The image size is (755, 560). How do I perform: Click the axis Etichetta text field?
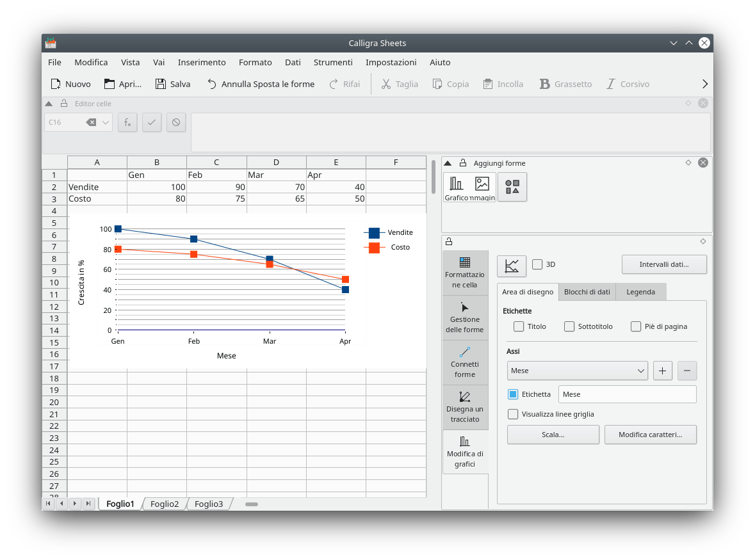[x=627, y=394]
